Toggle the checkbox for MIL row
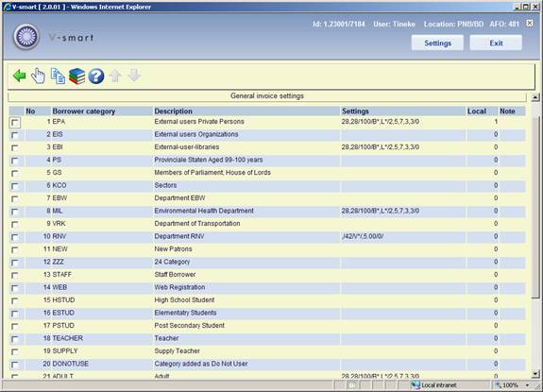The width and height of the screenshot is (543, 392). pyautogui.click(x=15, y=212)
